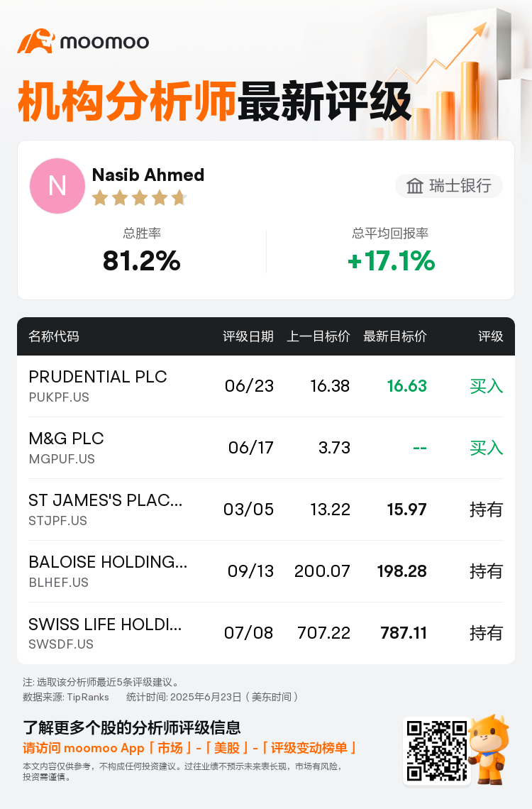Click the bank building icon beside 瑞士银行
Viewport: 532px width, 809px height.
(x=414, y=186)
